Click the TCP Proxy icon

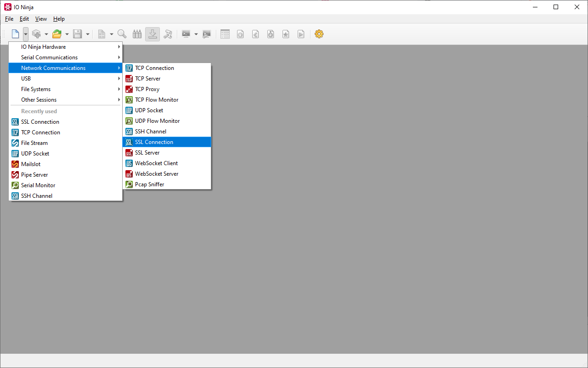tap(129, 89)
